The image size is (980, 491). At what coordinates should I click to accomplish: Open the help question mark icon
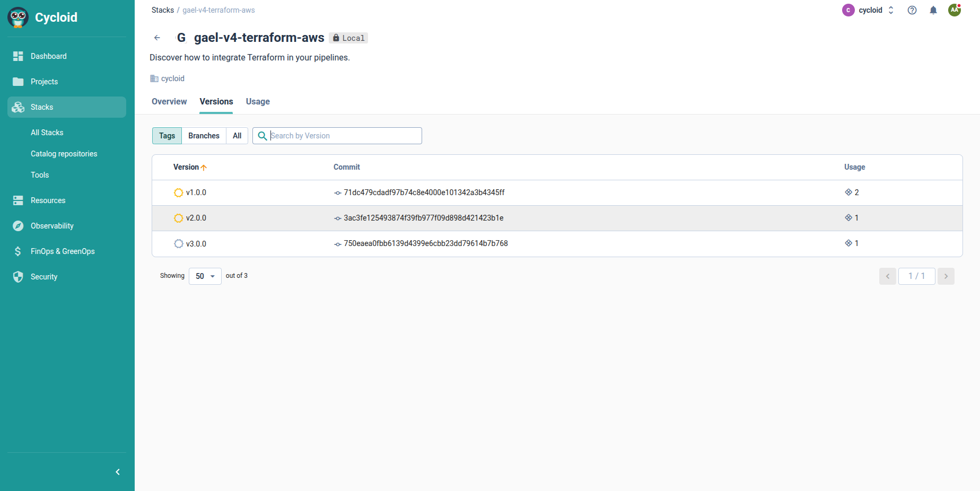click(x=912, y=10)
